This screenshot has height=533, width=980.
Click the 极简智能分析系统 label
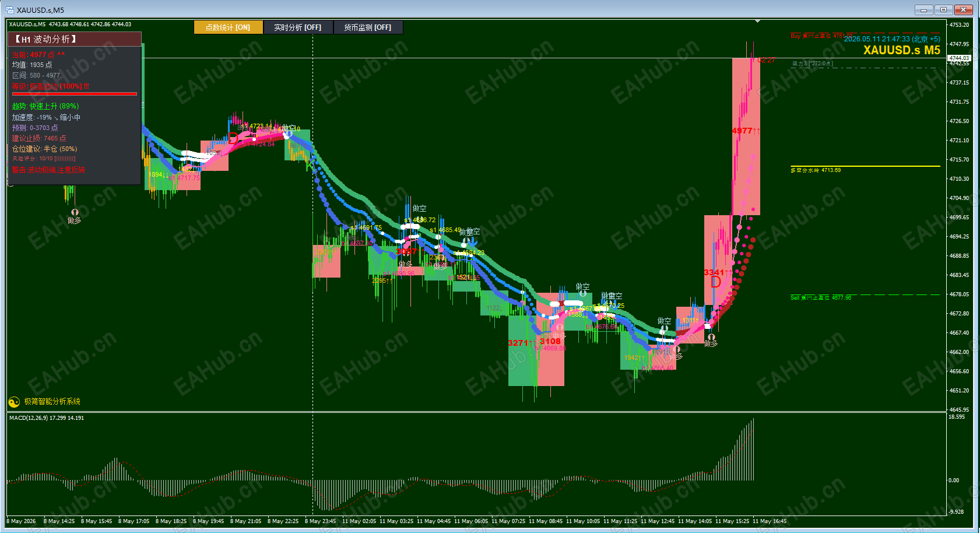tap(52, 402)
